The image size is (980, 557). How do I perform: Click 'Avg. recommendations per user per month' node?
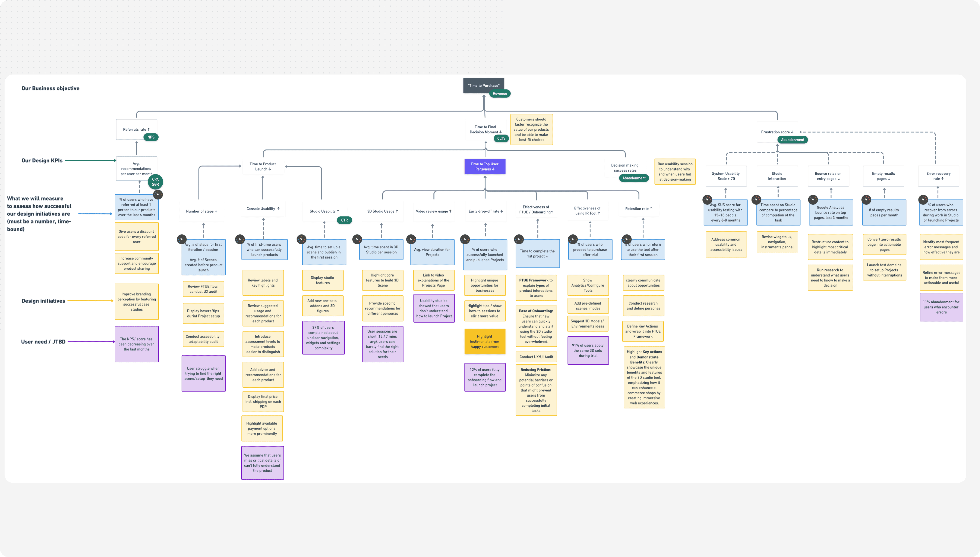[137, 169]
